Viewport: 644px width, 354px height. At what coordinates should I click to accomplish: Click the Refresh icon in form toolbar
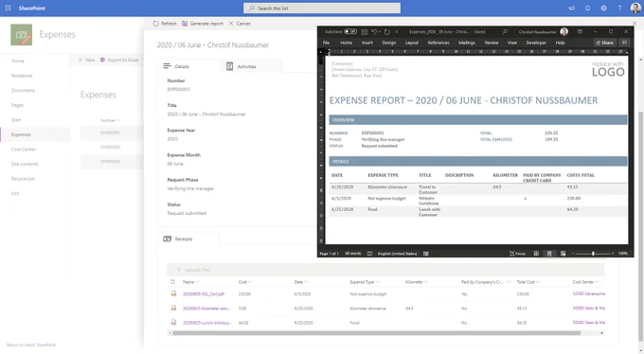click(155, 24)
